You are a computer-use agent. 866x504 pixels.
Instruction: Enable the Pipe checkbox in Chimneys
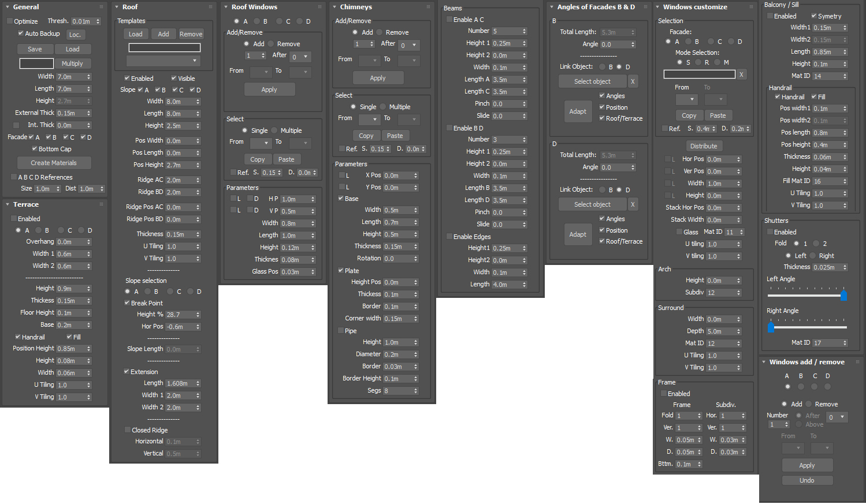tap(341, 331)
